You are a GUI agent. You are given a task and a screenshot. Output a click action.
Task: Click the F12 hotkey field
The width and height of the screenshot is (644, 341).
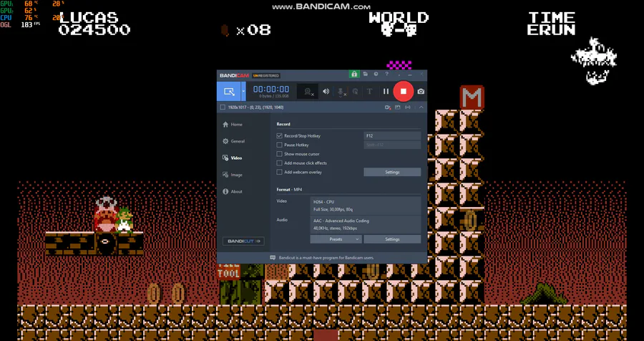[x=392, y=135]
